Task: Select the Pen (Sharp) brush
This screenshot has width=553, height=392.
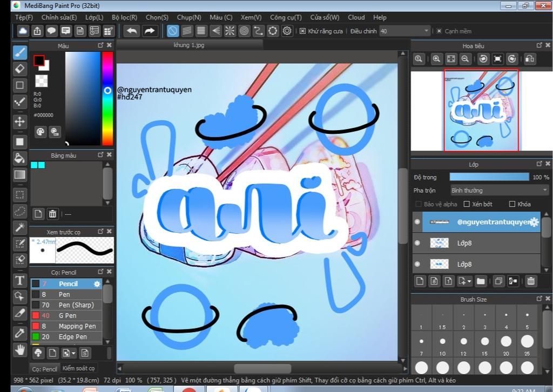Action: (66, 305)
